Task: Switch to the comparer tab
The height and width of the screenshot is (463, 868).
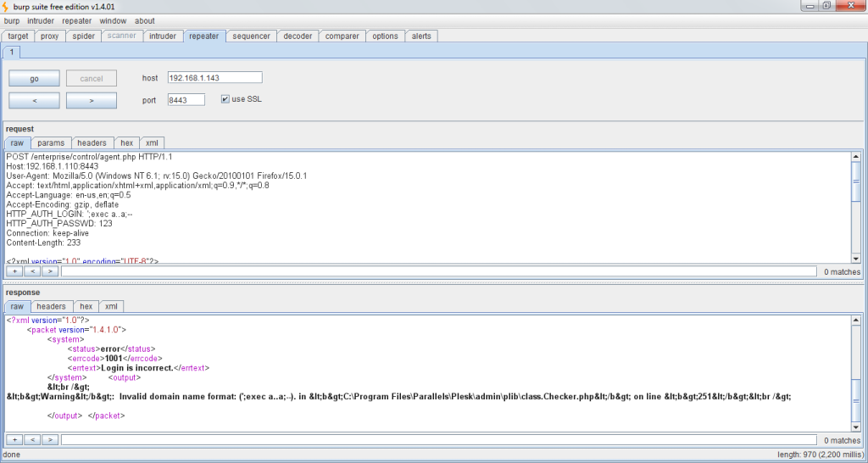Action: click(342, 36)
